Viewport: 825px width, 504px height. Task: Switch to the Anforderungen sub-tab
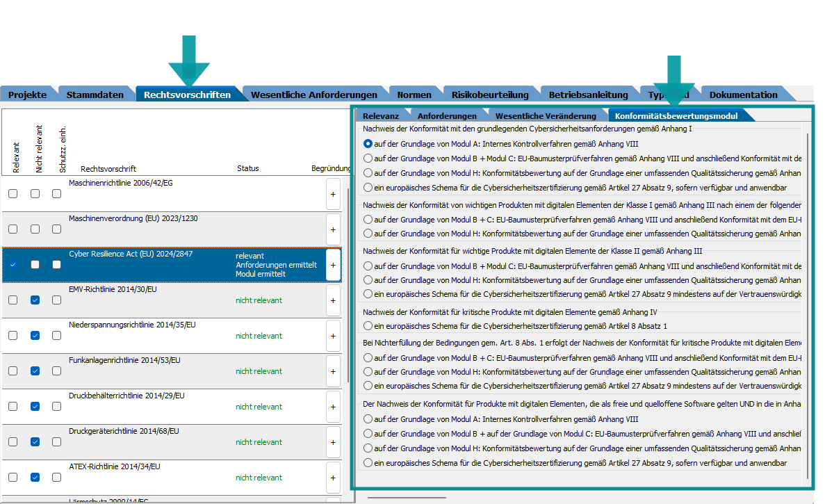point(447,116)
